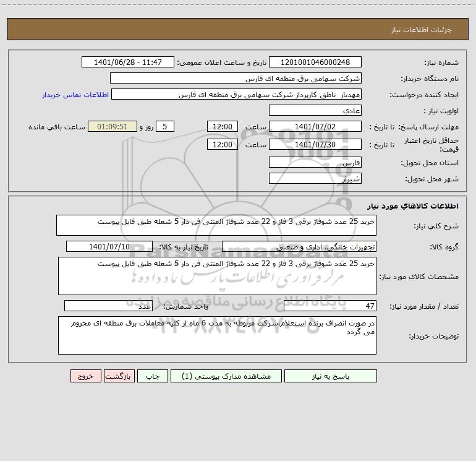Image resolution: width=476 pixels, height=461 pixels.
Task: Click price validity time field next to 1401/07/30
Action: coord(222,144)
